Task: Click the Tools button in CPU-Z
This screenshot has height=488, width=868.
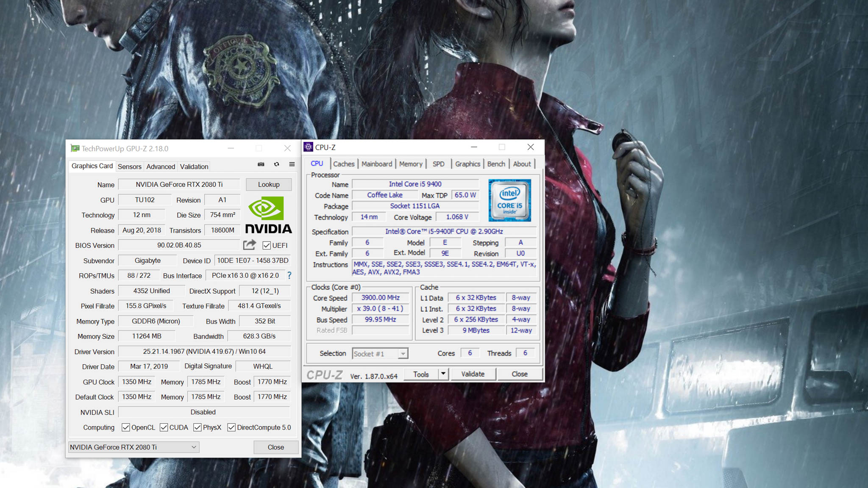Action: tap(421, 374)
